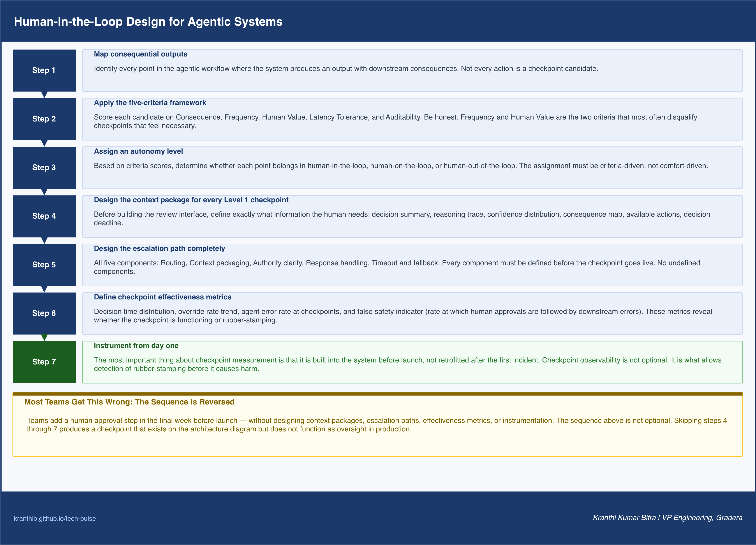
Task: Click 'Instrument from day one' heading
Action: [x=136, y=346]
